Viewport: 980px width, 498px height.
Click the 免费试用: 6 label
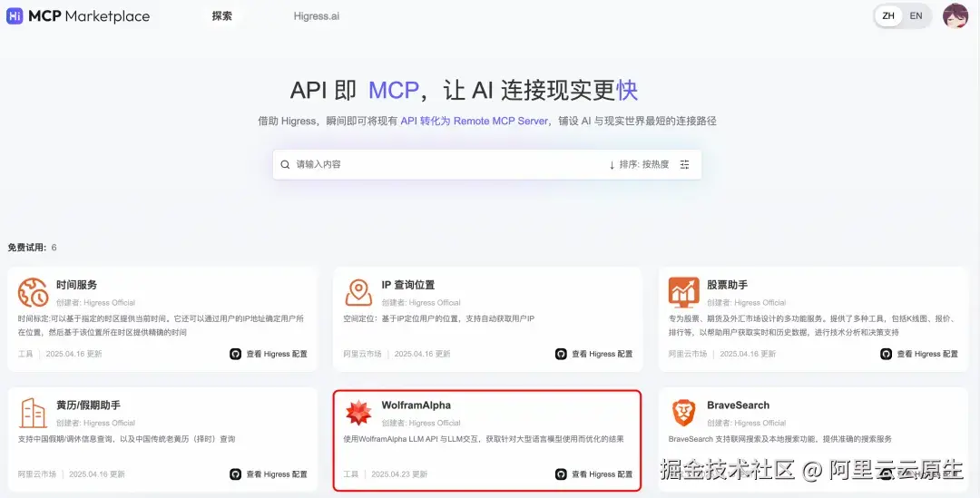point(32,248)
